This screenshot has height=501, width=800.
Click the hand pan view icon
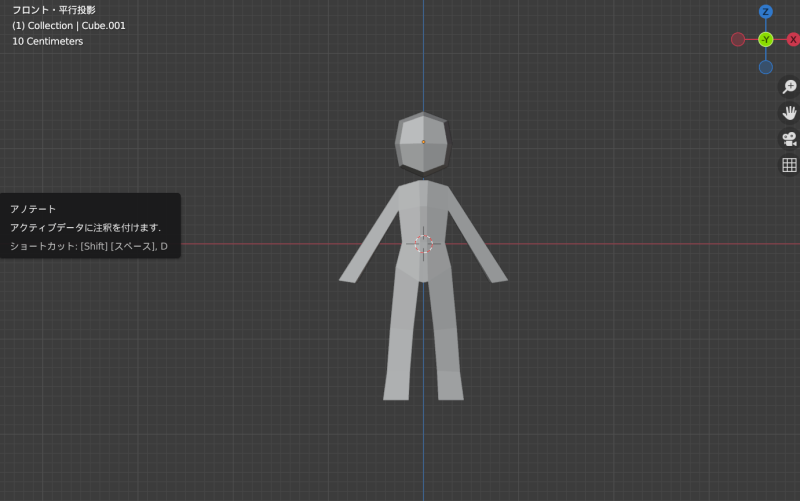pos(789,113)
